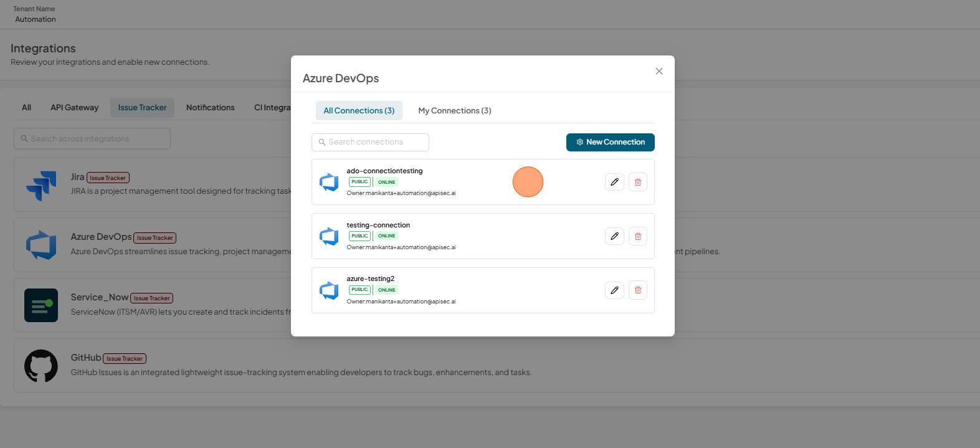Delete the azure-testing2 connection
Image resolution: width=980 pixels, height=448 pixels.
[x=638, y=290]
